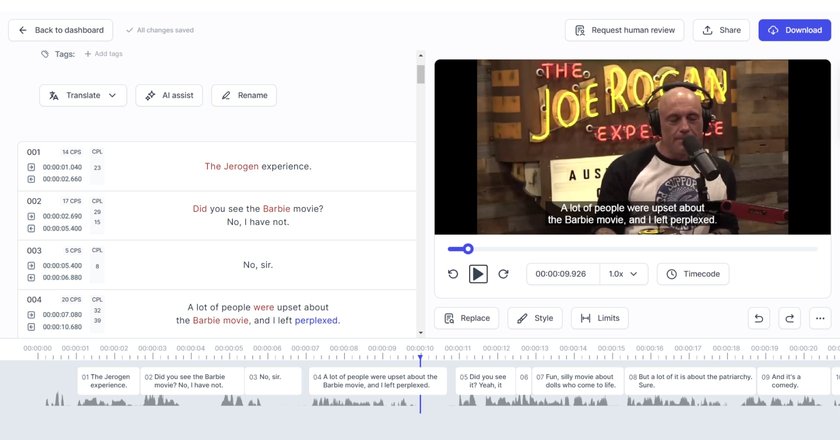Select timeline clip 01 'The Jerogen experience.'

click(x=109, y=381)
